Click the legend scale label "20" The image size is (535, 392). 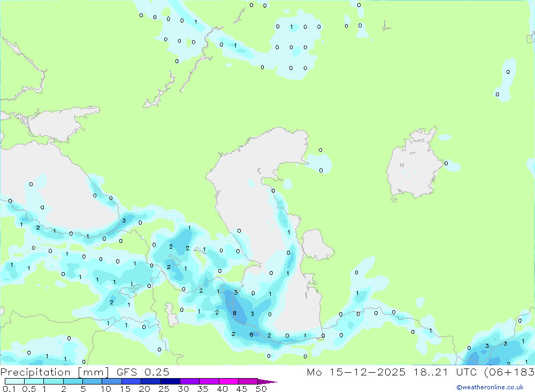point(144,389)
